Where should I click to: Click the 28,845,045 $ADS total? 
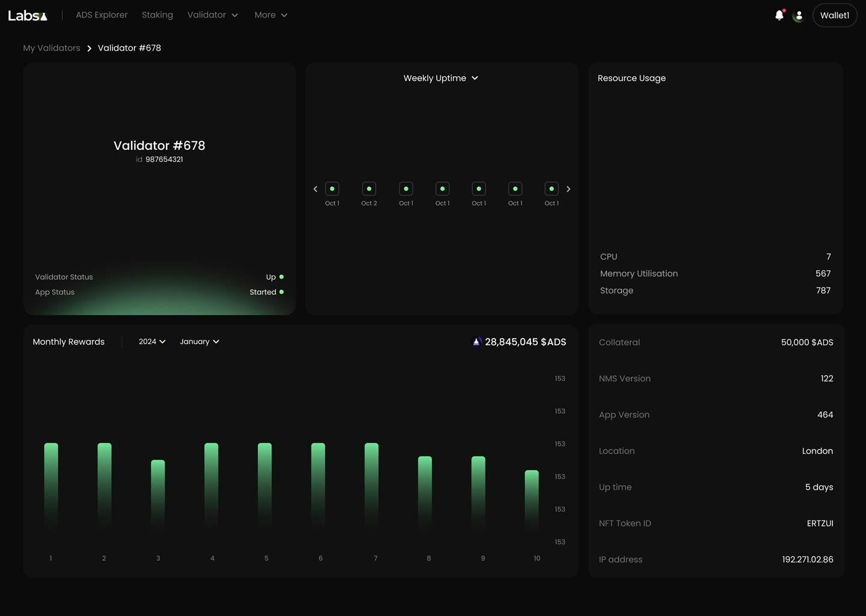click(x=526, y=342)
